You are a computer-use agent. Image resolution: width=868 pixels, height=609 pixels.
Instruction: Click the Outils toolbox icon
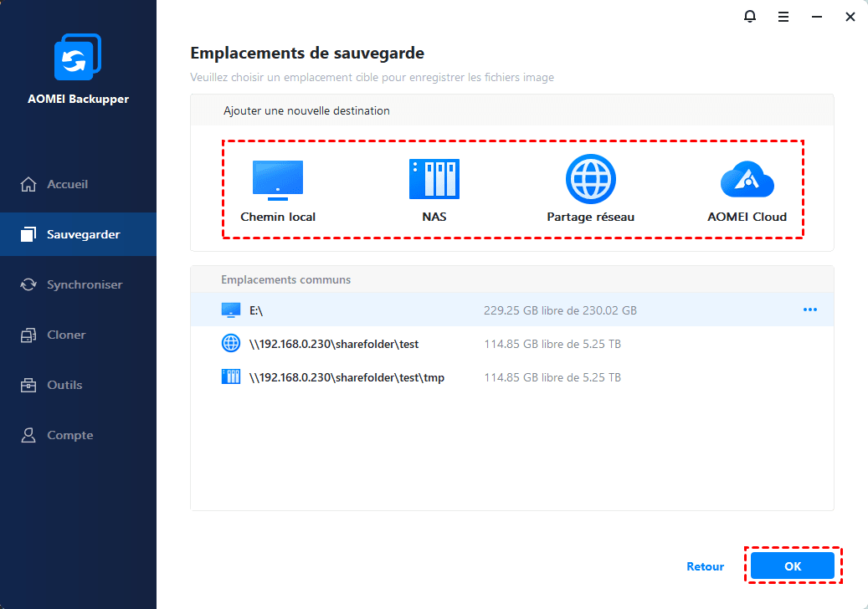click(28, 385)
